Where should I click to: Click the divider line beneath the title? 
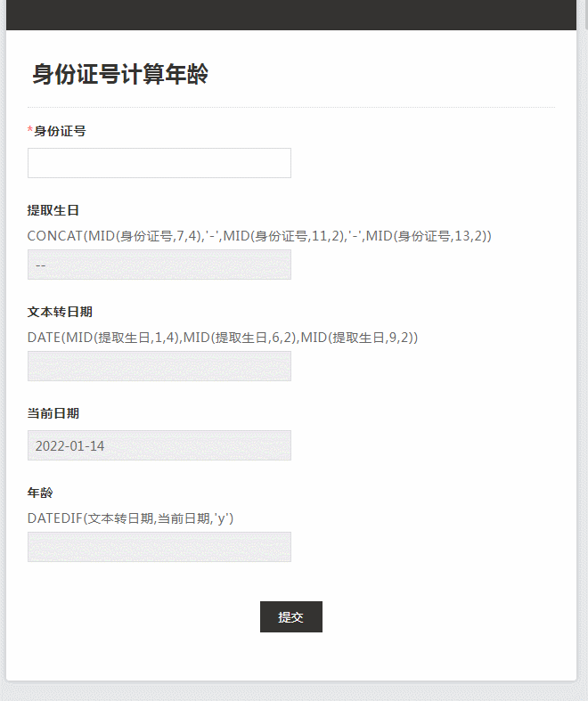(290, 108)
